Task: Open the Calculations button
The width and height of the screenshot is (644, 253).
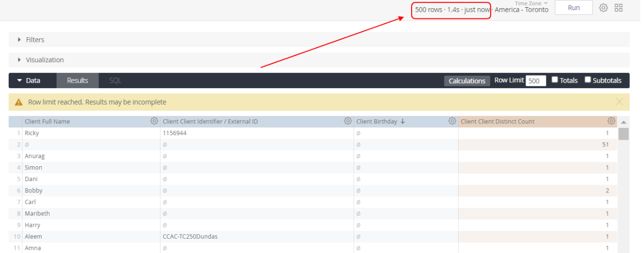Action: [467, 81]
